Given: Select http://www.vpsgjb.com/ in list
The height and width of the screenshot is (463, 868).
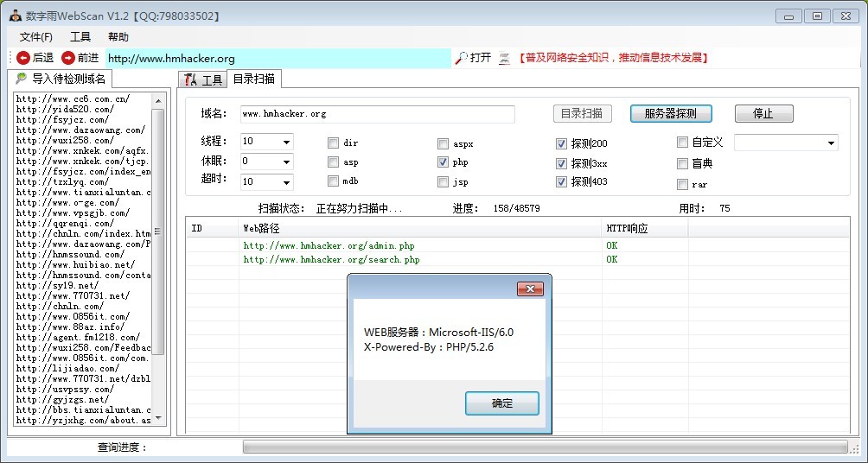Looking at the screenshot, I should pyautogui.click(x=73, y=213).
